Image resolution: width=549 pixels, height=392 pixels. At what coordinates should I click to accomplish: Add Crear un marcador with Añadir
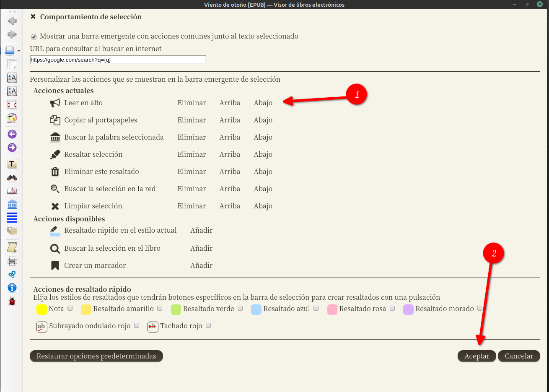point(202,265)
